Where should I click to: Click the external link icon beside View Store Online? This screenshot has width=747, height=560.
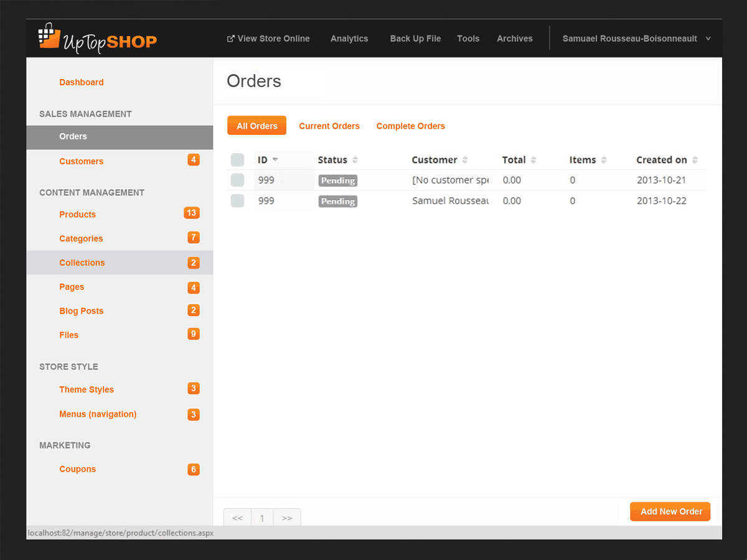[x=231, y=39]
